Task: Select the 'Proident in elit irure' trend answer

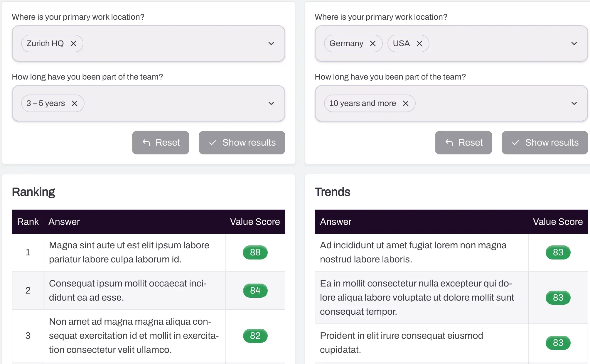Action: 401,343
